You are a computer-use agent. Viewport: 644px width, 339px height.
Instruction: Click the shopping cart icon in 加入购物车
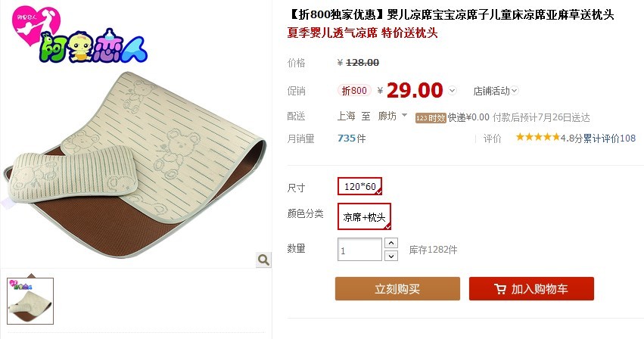coord(500,289)
